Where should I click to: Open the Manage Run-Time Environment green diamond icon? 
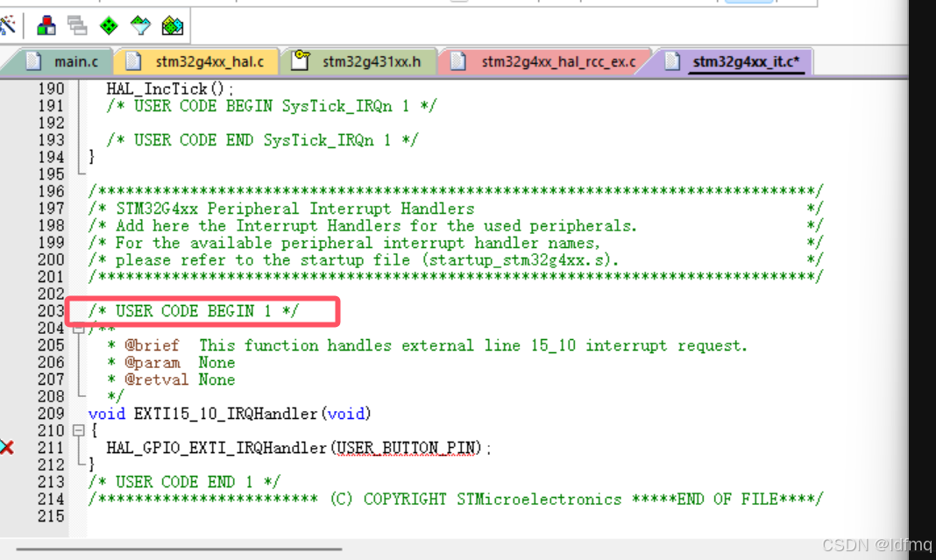tap(108, 25)
